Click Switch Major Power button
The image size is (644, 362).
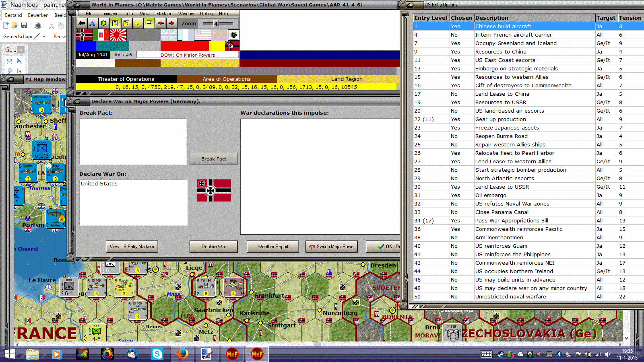pyautogui.click(x=332, y=247)
